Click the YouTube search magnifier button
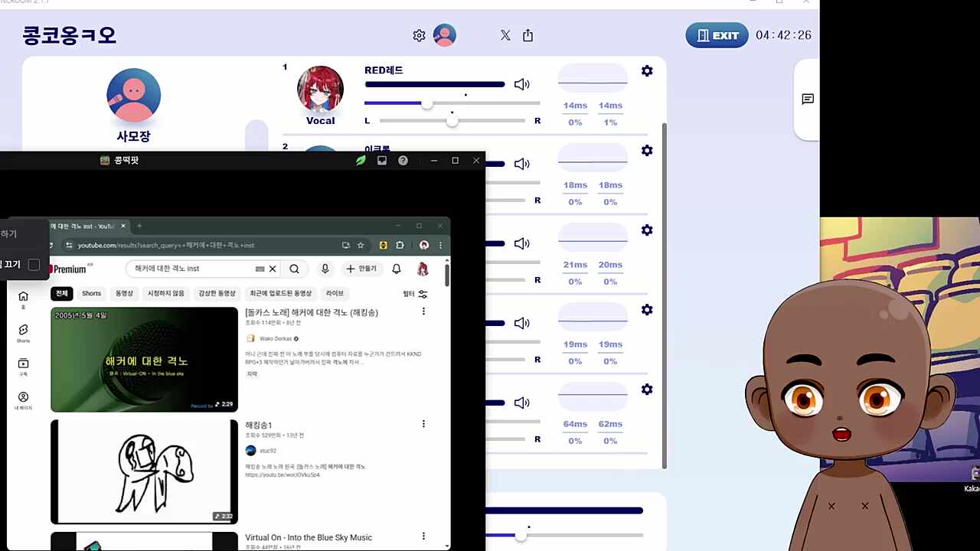 (294, 269)
